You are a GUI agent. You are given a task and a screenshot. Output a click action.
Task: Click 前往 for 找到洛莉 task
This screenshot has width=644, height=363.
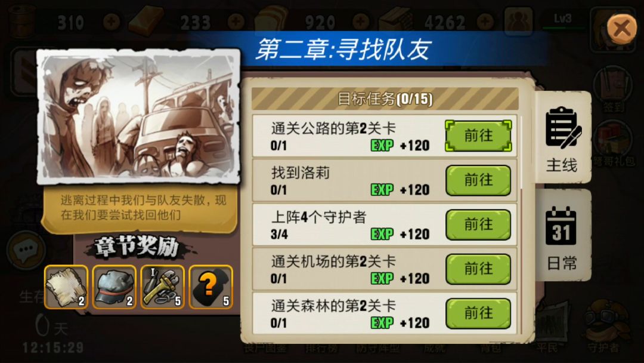point(478,180)
